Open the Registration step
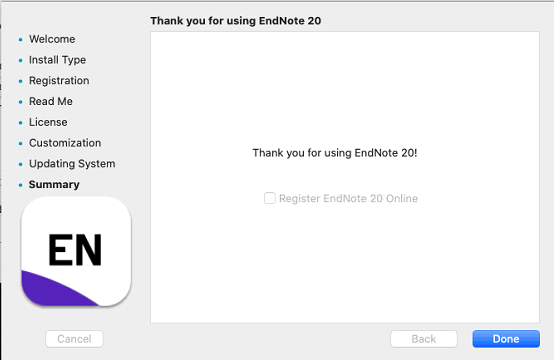The width and height of the screenshot is (554, 360). click(x=59, y=81)
